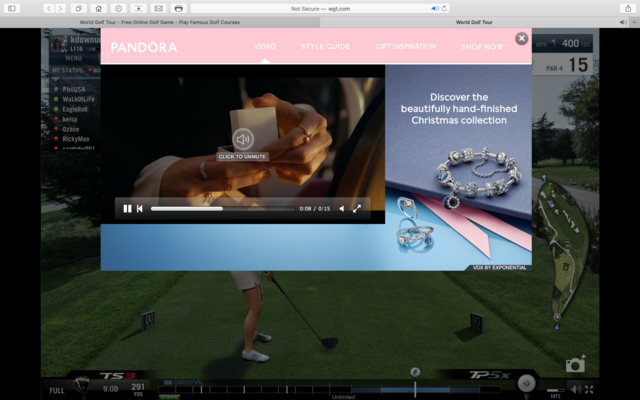Image resolution: width=640 pixels, height=400 pixels.
Task: Switch to the Free Online Golf Game tab
Action: [x=160, y=22]
